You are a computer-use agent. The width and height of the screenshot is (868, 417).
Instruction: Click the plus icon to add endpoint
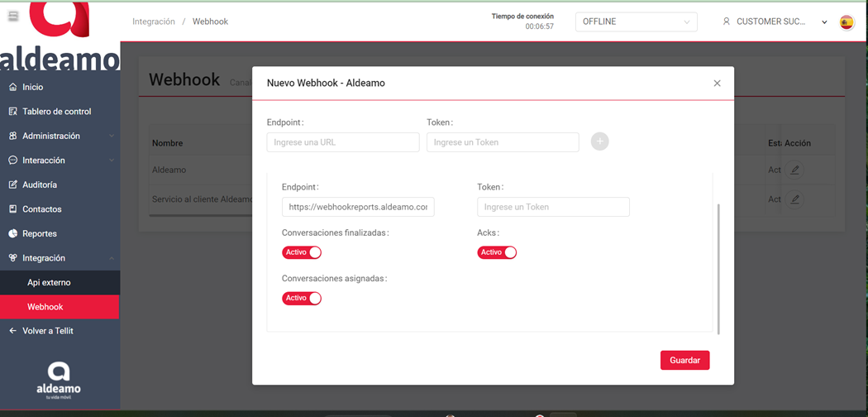[599, 141]
